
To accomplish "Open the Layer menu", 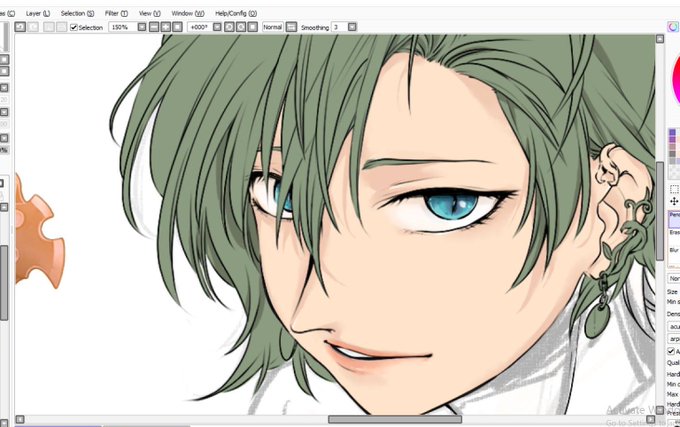I will (x=38, y=13).
